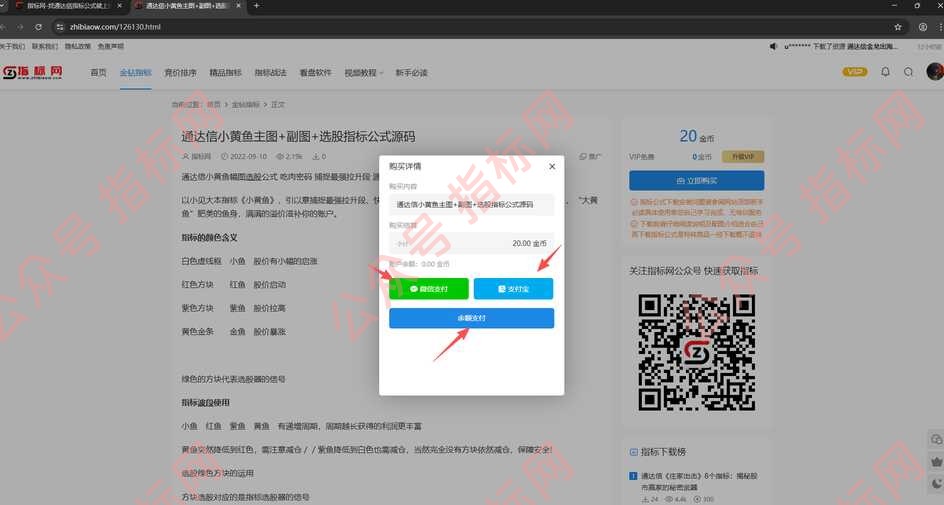Expand the 视频教程 dropdown menu
This screenshot has width=944, height=505.
pos(363,73)
